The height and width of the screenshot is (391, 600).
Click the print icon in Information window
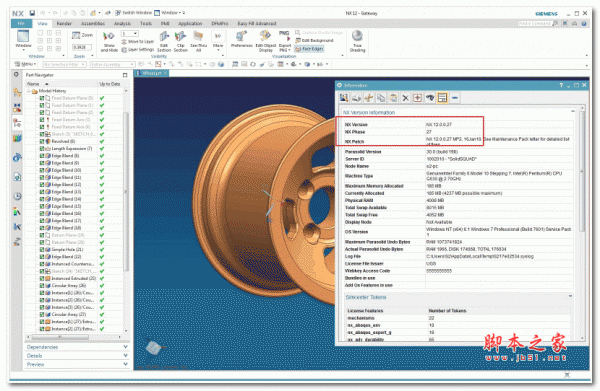(x=356, y=98)
